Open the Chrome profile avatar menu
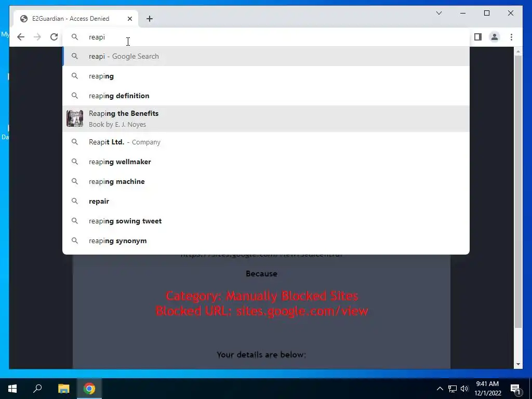The height and width of the screenshot is (399, 532). tap(495, 37)
